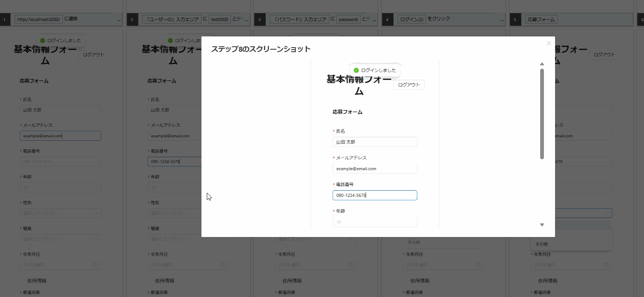Select the 応募フォーム label in step 5 header
This screenshot has width=644, height=297.
pos(541,19)
